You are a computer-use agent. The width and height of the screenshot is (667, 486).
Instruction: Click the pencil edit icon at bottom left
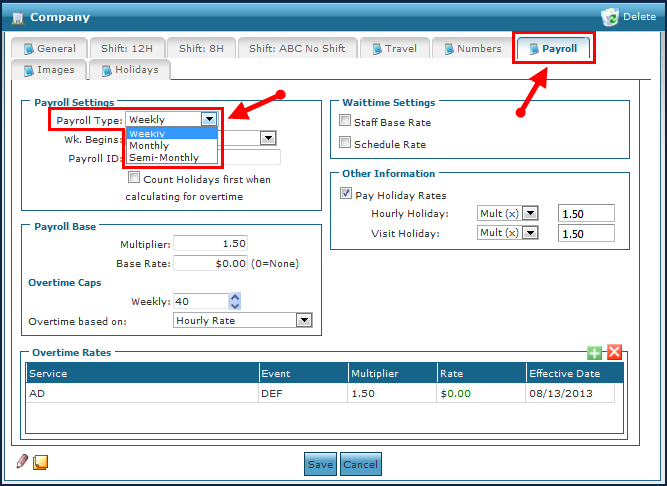[x=22, y=462]
